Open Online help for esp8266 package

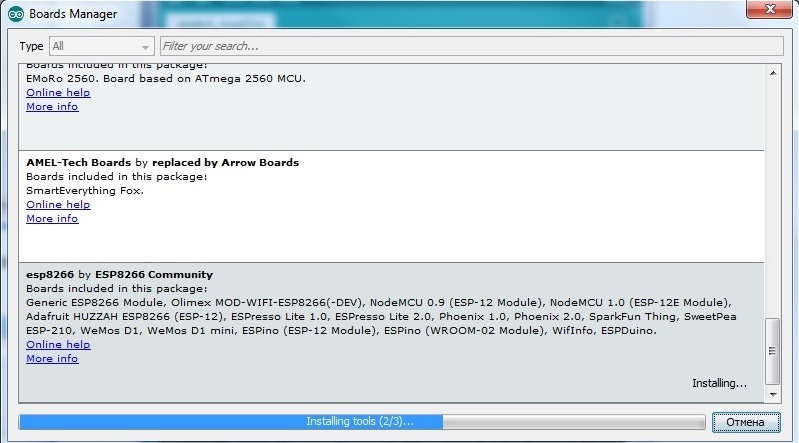tap(58, 345)
